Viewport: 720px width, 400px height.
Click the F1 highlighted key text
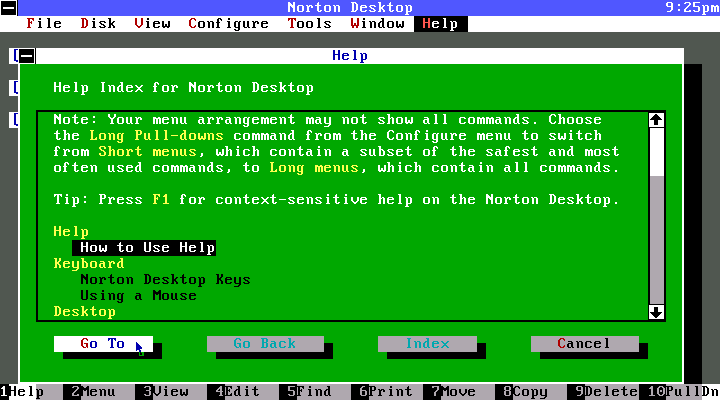pos(161,200)
